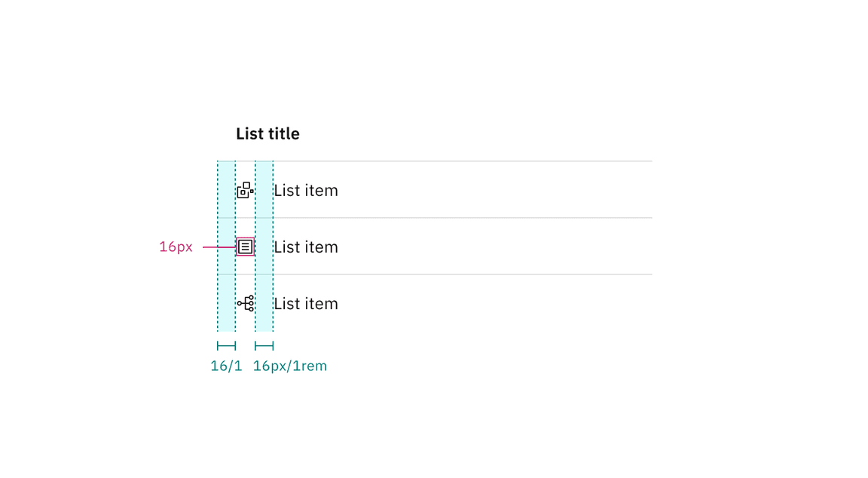The height and width of the screenshot is (478, 868).
Task: Click the divider between second and third items
Action: (x=452, y=274)
